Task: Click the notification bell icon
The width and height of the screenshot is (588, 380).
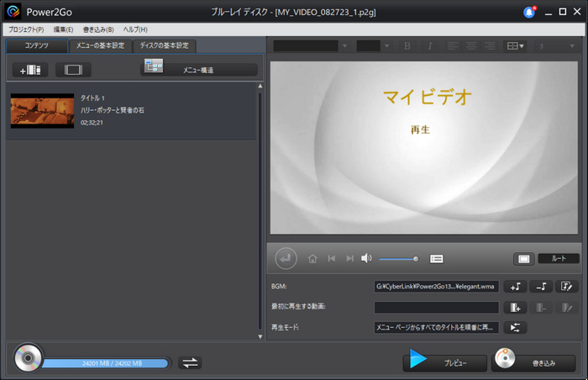Action: pos(529,13)
